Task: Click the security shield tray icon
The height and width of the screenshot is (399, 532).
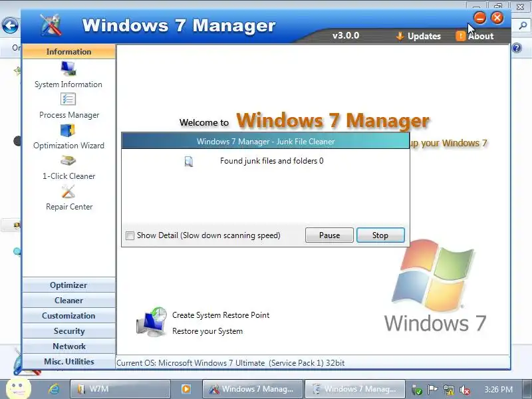Action: coord(417,390)
